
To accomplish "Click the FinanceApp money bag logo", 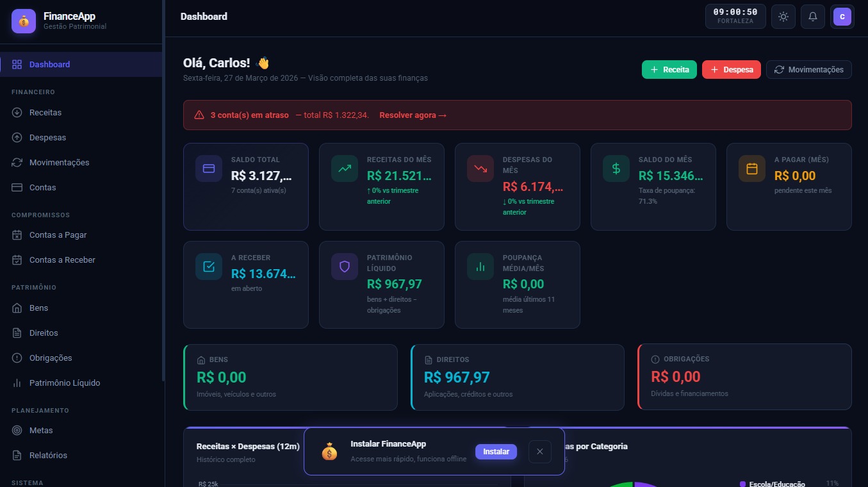I will pos(24,21).
